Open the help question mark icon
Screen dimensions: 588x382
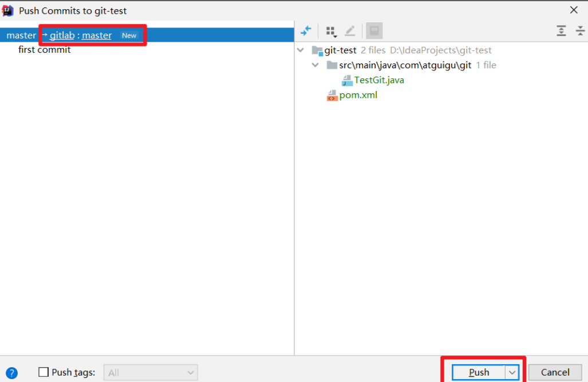11,373
